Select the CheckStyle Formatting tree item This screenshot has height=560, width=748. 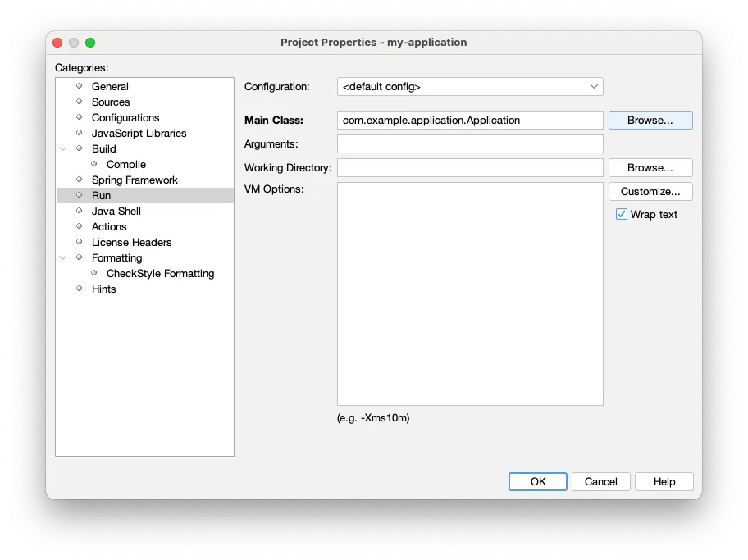click(159, 273)
